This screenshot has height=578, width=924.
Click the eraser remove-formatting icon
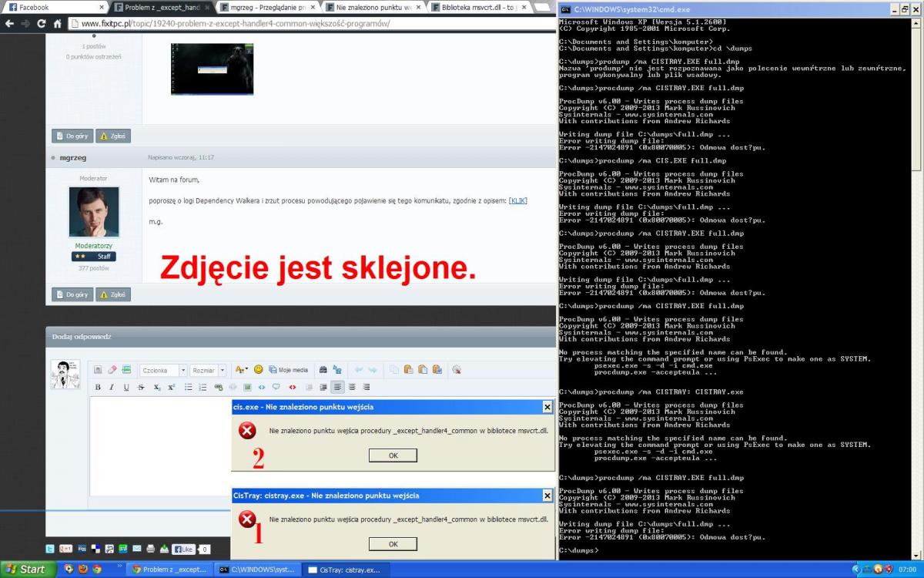[x=112, y=370]
